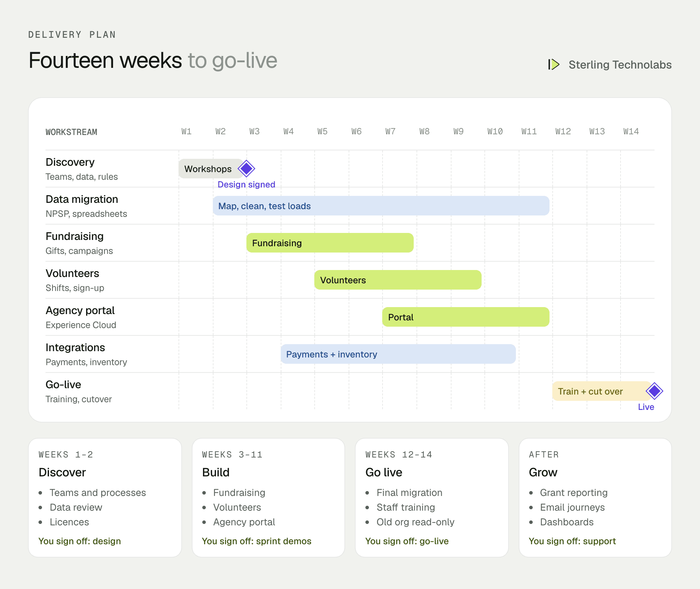This screenshot has height=589, width=700.
Task: Click 'Email journeys' bullet
Action: pyautogui.click(x=572, y=507)
